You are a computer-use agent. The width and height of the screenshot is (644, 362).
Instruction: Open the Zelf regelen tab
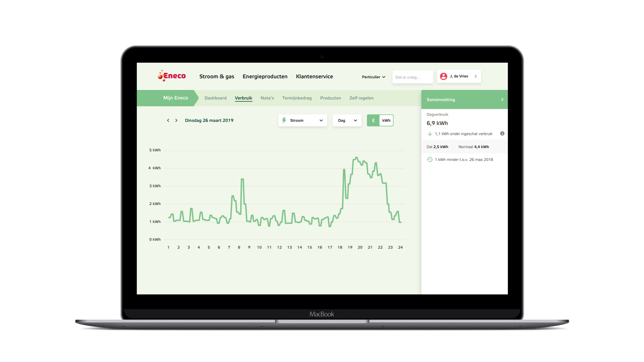[x=361, y=98]
